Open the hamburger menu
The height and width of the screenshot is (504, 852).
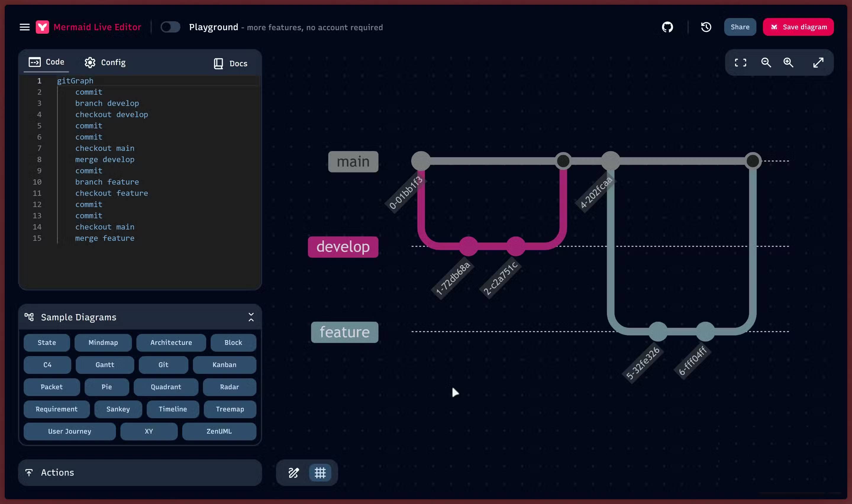(x=25, y=27)
